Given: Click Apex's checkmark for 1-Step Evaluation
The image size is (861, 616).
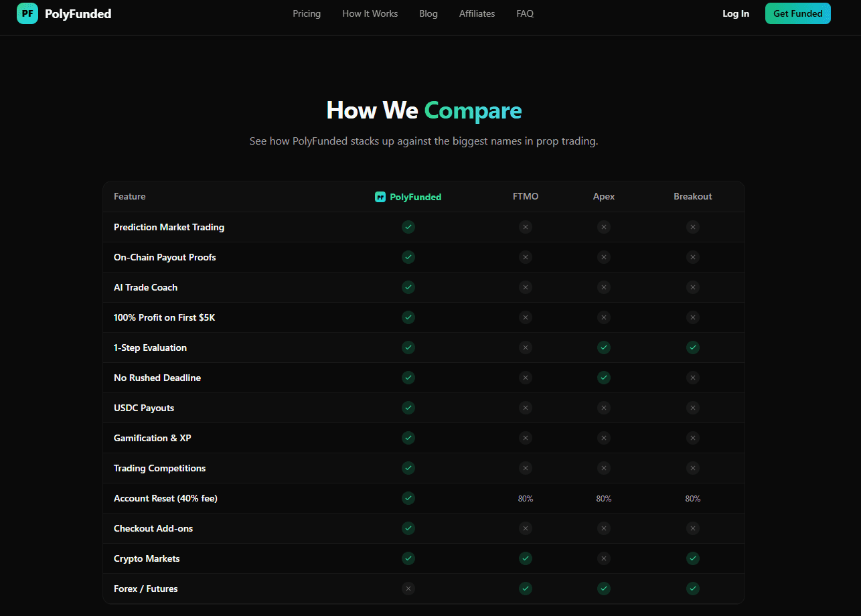Looking at the screenshot, I should coord(604,348).
